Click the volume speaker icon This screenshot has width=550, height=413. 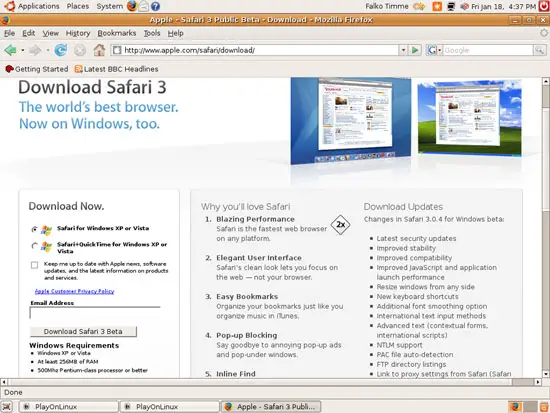(x=465, y=6)
